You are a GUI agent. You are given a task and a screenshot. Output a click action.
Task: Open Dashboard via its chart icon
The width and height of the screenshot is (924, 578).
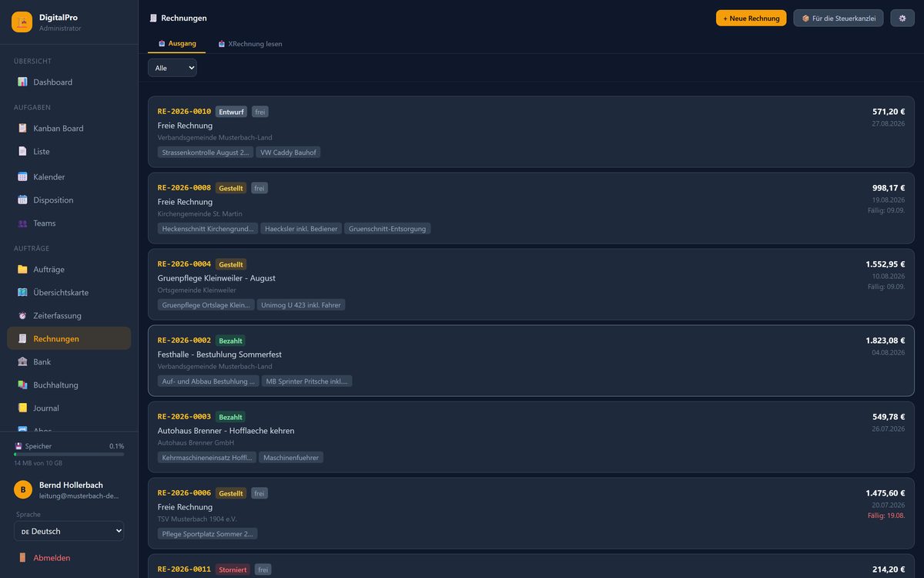pos(22,82)
